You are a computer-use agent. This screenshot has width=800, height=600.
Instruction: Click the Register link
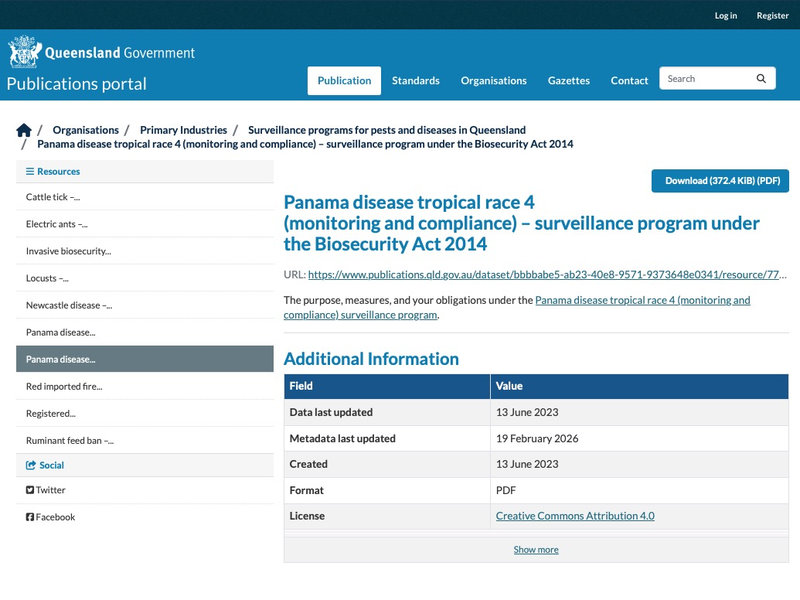(x=772, y=15)
